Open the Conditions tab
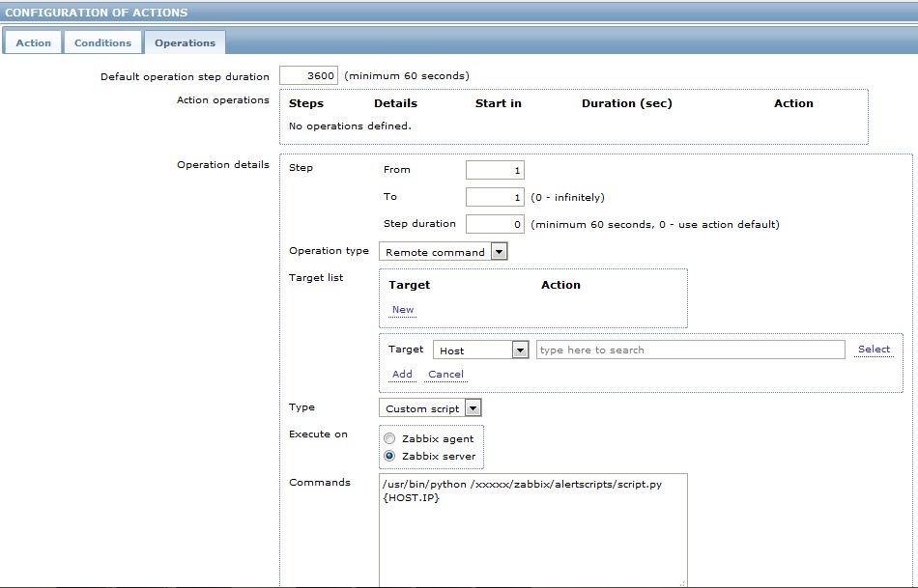The width and height of the screenshot is (918, 588). [x=102, y=42]
